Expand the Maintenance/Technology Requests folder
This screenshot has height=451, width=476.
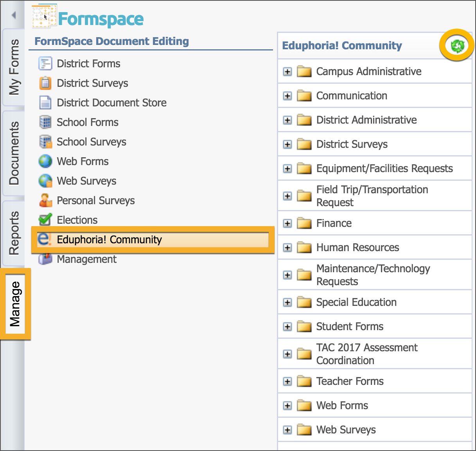(287, 275)
